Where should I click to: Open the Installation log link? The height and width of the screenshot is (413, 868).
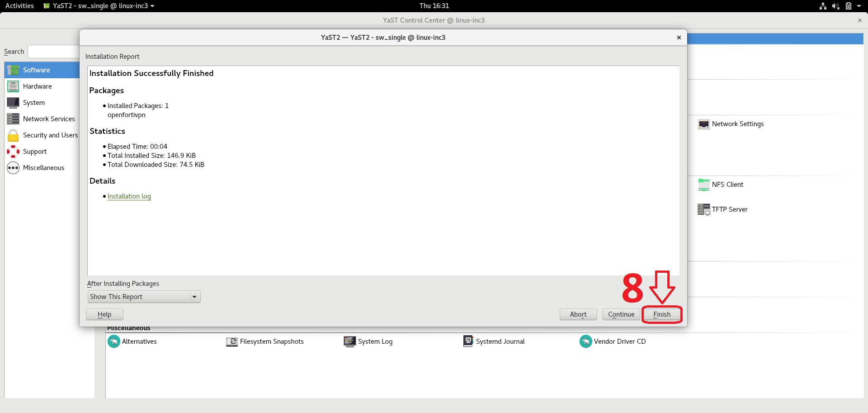[x=129, y=196]
